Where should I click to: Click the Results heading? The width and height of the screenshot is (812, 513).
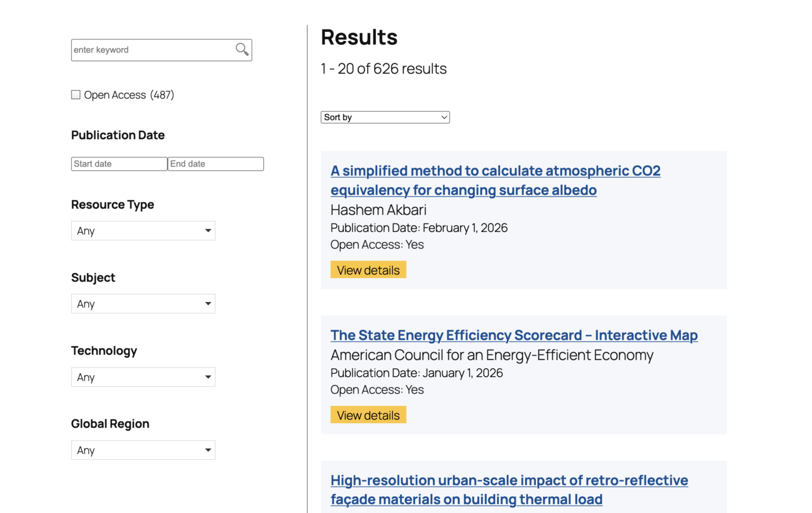click(x=359, y=37)
